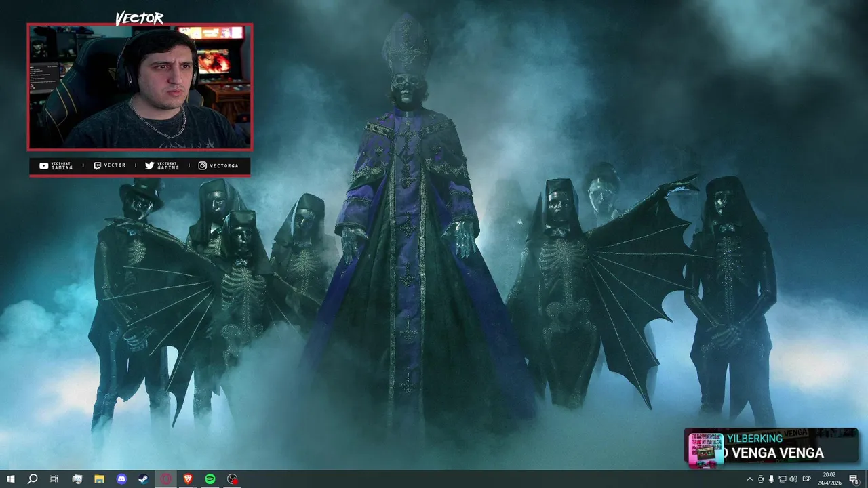Switch input language ESP indicator
The image size is (868, 488).
click(807, 479)
